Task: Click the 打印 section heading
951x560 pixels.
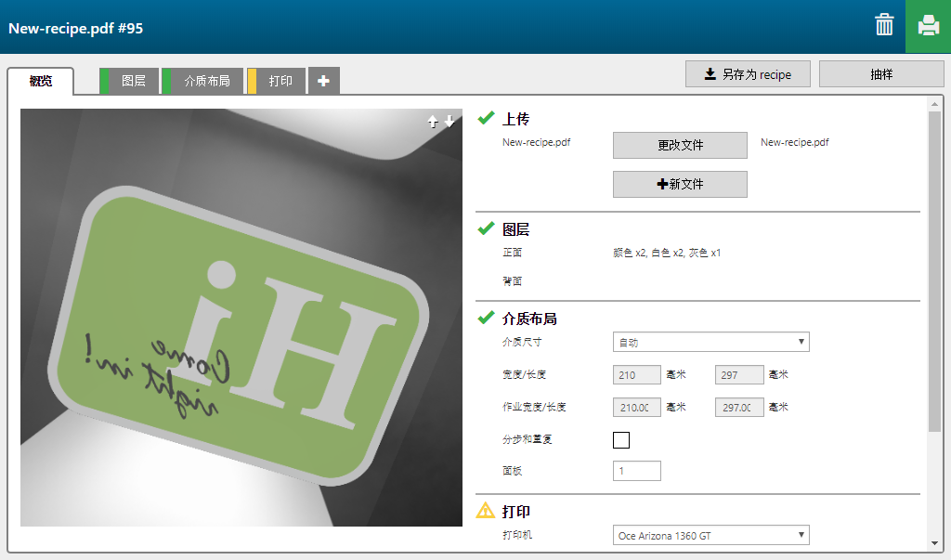Action: pos(516,512)
